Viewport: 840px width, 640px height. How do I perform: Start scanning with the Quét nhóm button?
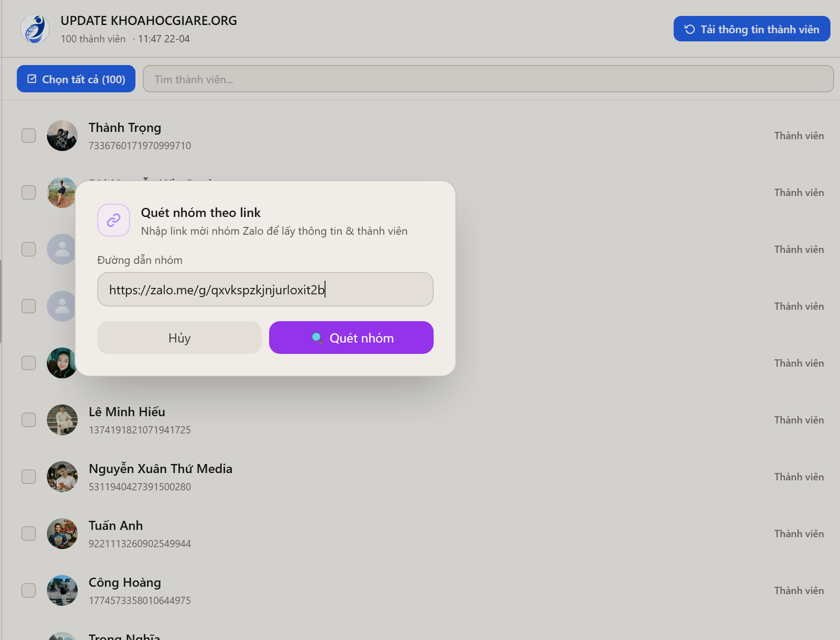351,338
